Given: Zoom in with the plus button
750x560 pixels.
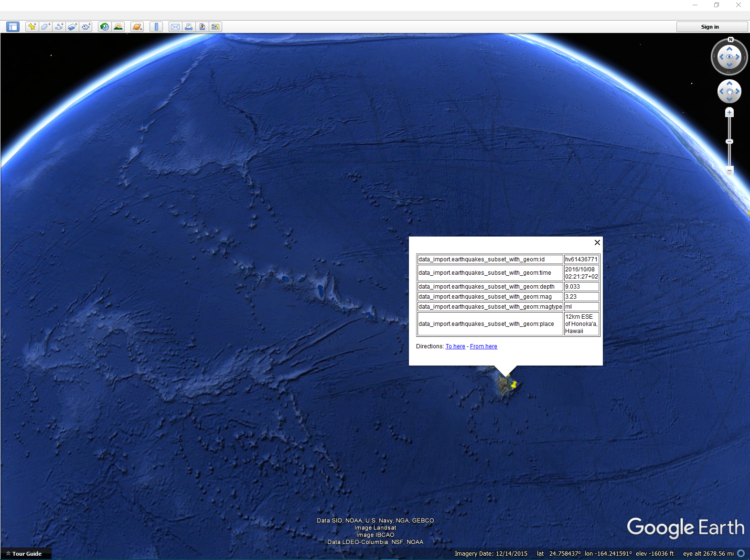Looking at the screenshot, I should [x=729, y=112].
